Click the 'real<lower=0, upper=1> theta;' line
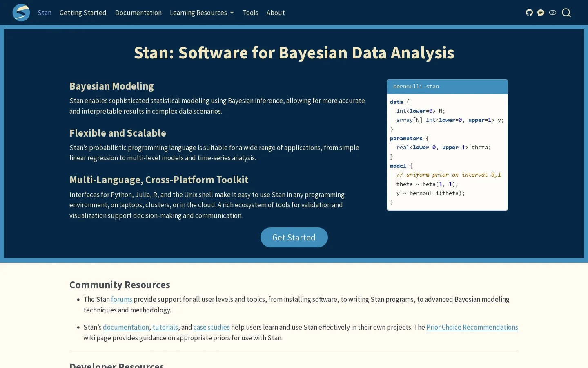Screen dimensions: 588x368 [x=443, y=147]
